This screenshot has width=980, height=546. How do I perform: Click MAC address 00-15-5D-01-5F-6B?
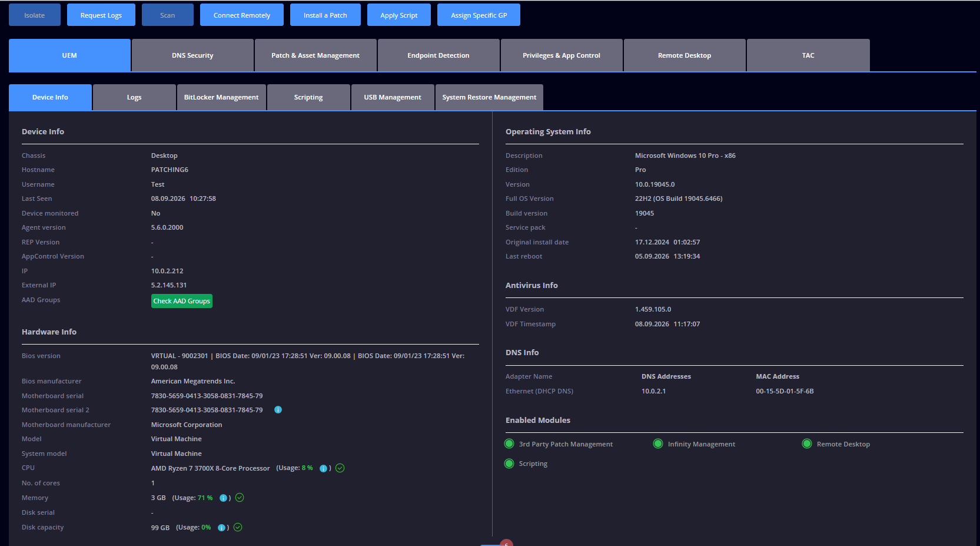[x=785, y=391]
